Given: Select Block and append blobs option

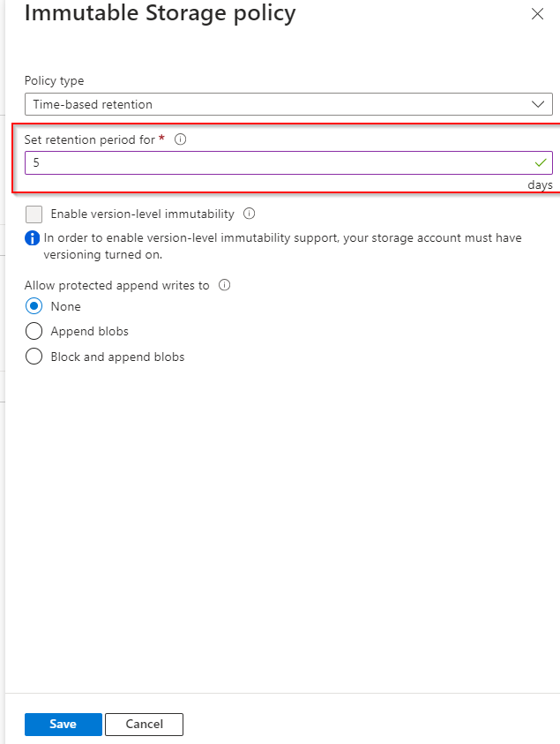Looking at the screenshot, I should pos(34,357).
